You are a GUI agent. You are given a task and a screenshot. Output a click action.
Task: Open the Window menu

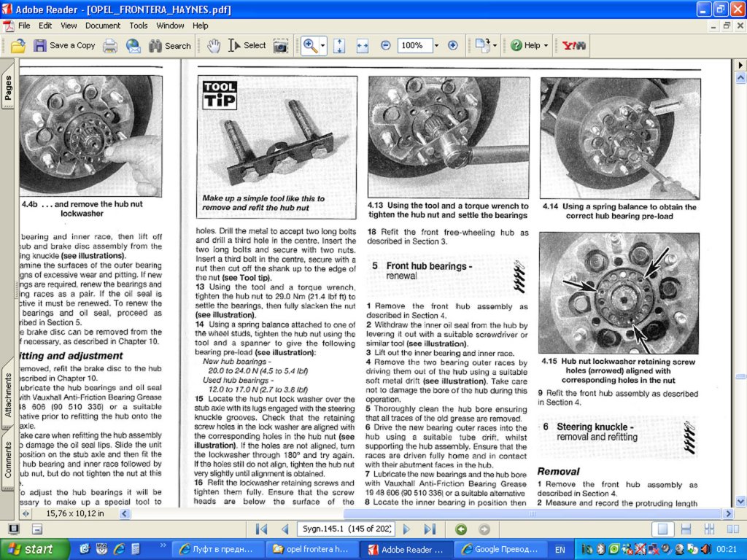[x=170, y=26]
